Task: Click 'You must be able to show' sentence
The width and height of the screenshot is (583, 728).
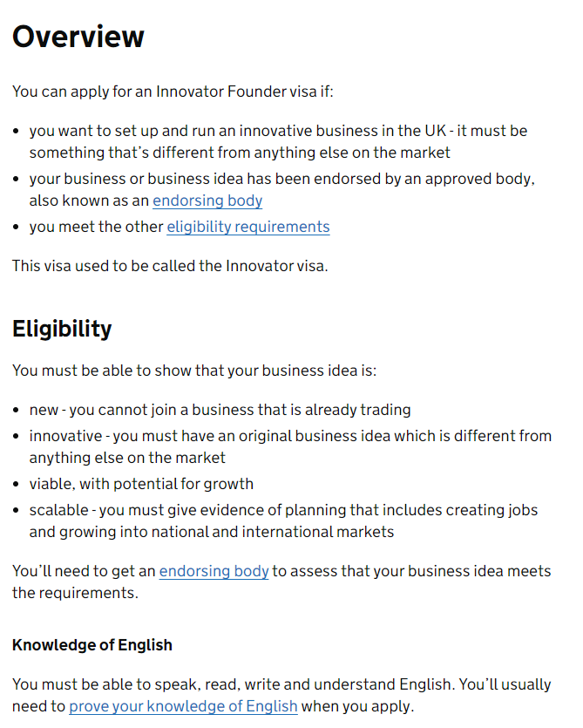Action: click(x=194, y=371)
